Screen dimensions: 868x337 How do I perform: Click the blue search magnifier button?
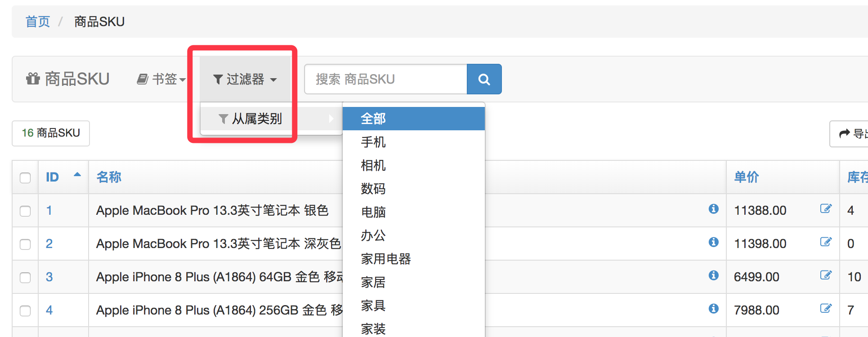pos(484,79)
